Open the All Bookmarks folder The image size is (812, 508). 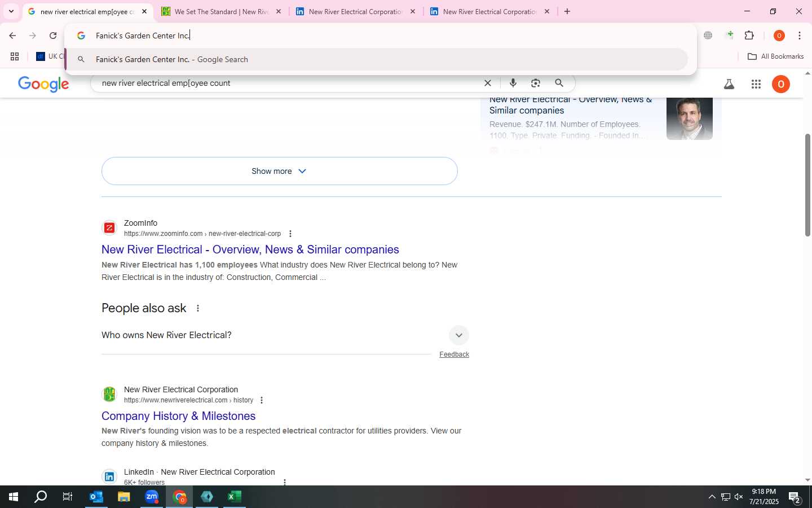click(x=775, y=56)
